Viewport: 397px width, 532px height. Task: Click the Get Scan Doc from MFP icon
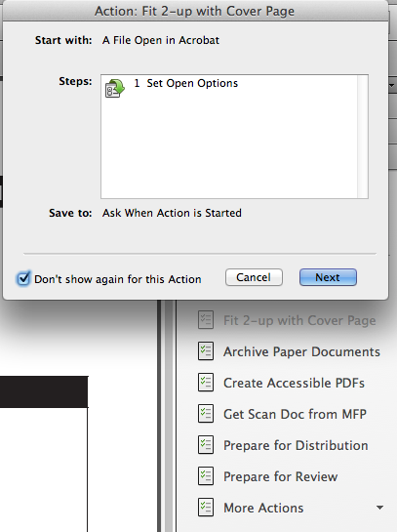click(x=206, y=414)
